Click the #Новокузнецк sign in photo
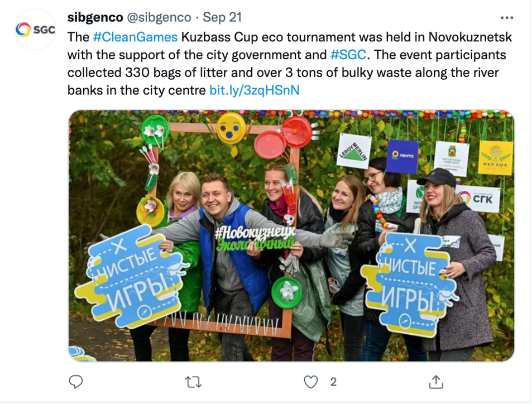The image size is (532, 404). point(255,238)
